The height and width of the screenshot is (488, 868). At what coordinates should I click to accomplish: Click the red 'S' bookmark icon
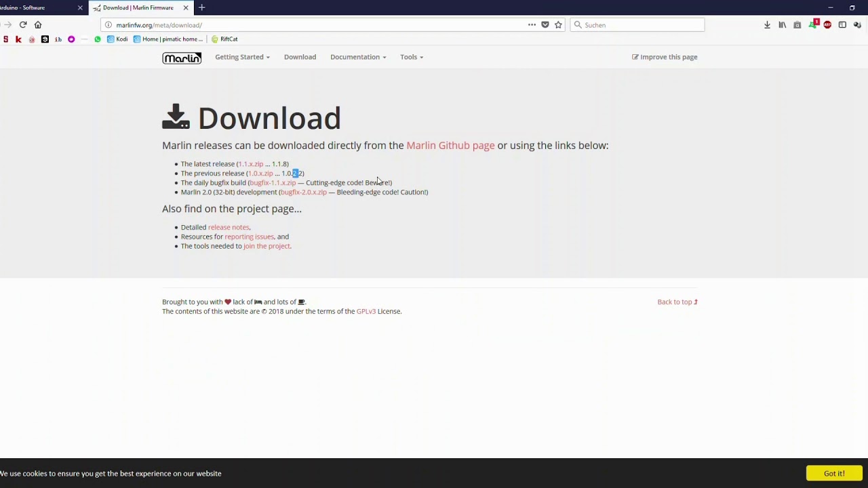click(x=5, y=39)
